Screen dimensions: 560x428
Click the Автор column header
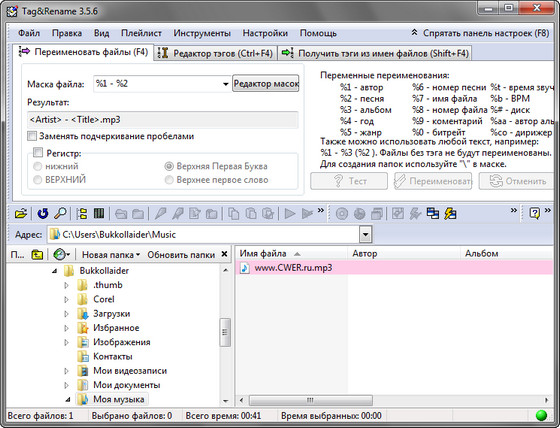point(404,253)
